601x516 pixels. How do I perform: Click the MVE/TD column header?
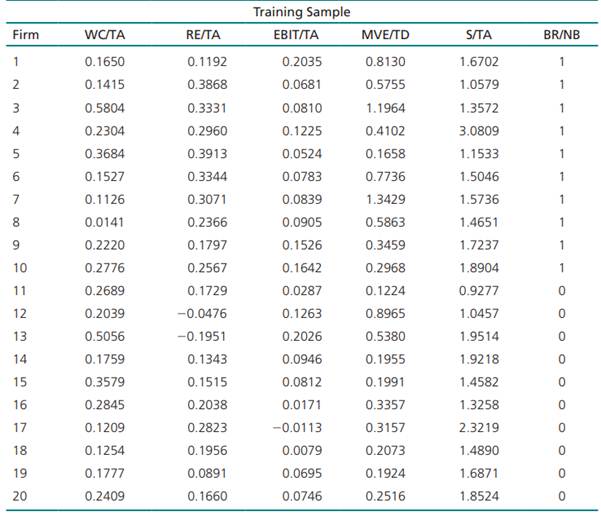(x=385, y=37)
